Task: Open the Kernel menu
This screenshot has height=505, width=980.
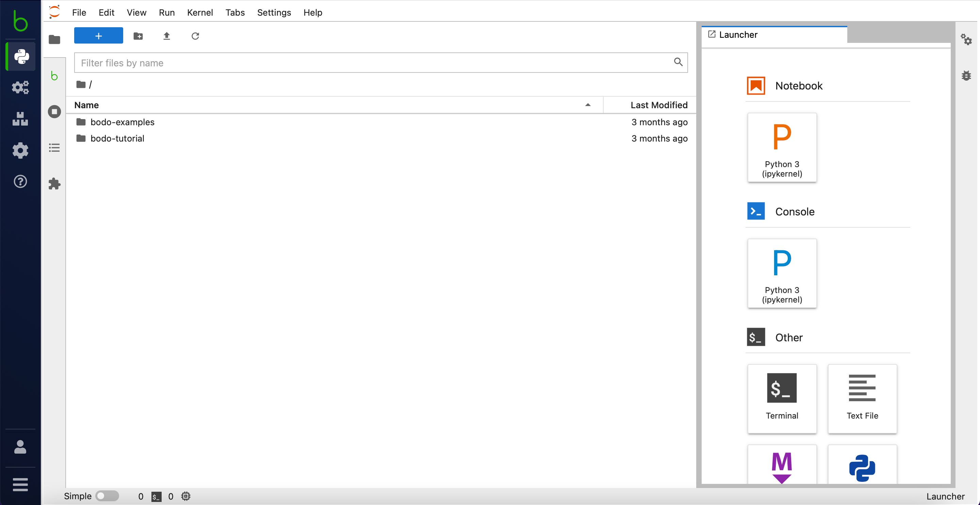Action: [x=200, y=12]
